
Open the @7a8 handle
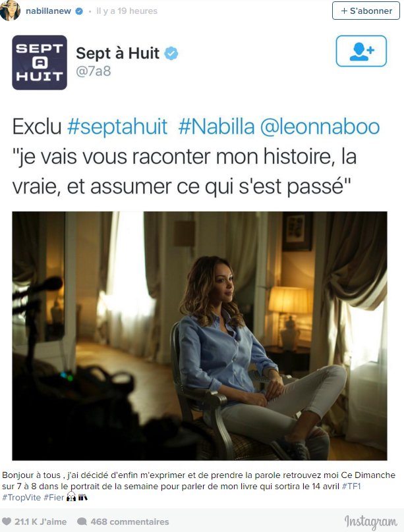pyautogui.click(x=94, y=71)
